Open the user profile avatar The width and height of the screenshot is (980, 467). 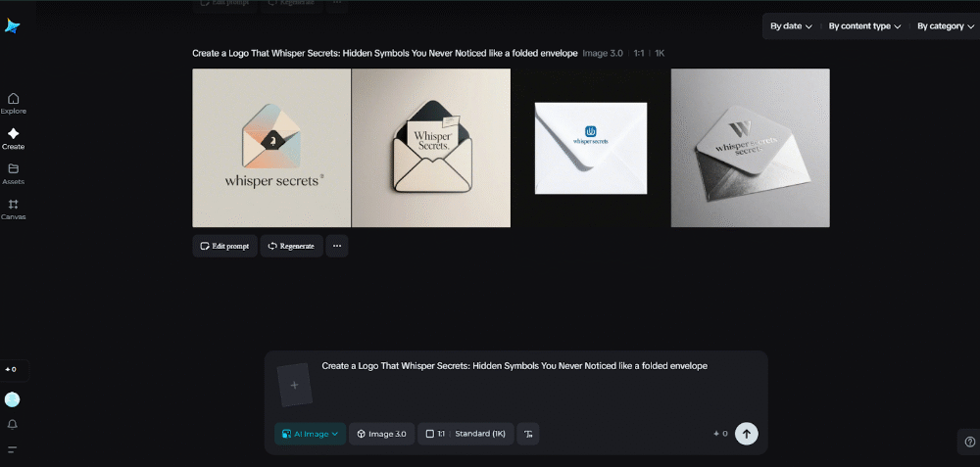click(x=12, y=399)
